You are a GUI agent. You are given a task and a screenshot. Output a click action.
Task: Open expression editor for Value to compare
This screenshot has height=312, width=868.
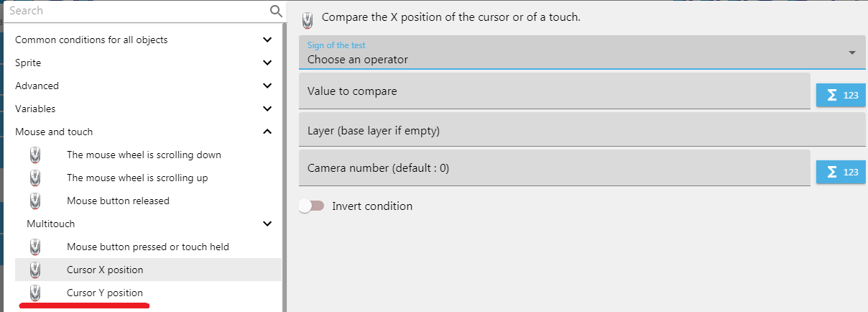click(841, 95)
